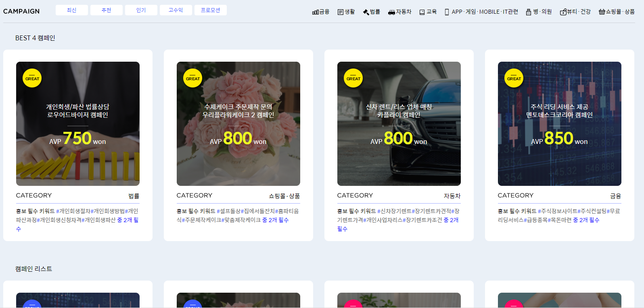The width and height of the screenshot is (644, 308).
Task: Click the 자동차 car icon
Action: coord(391,12)
